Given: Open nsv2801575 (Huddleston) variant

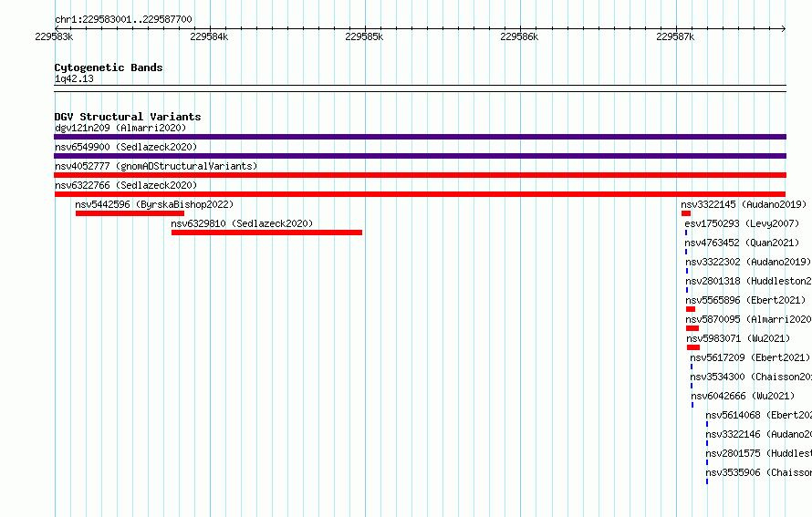Looking at the screenshot, I should point(758,453).
